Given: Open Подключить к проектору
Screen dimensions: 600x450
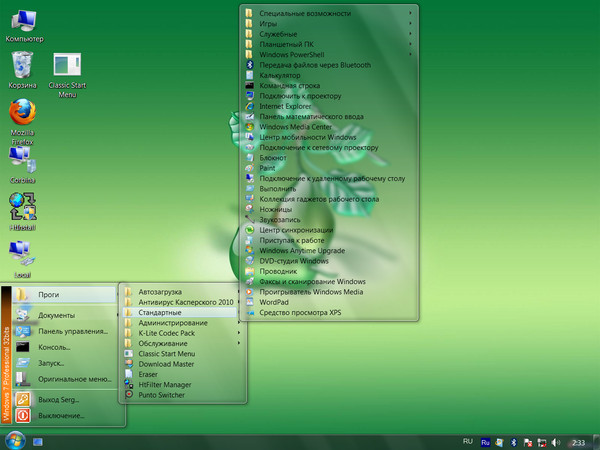Looking at the screenshot, I should point(329,96).
